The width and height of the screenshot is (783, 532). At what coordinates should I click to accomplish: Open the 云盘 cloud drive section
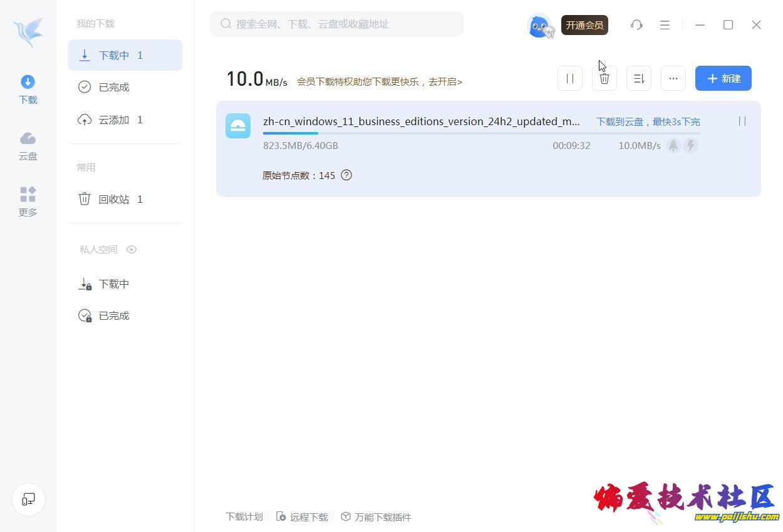coord(28,146)
